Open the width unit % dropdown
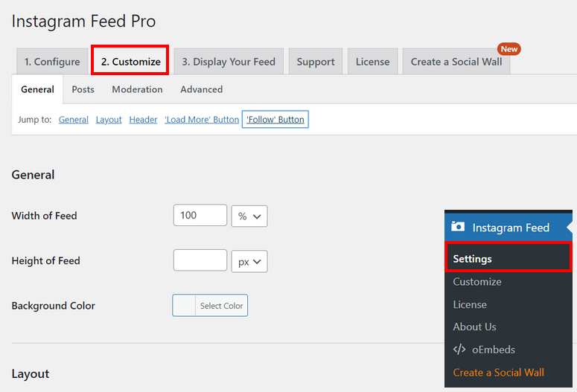 (249, 216)
